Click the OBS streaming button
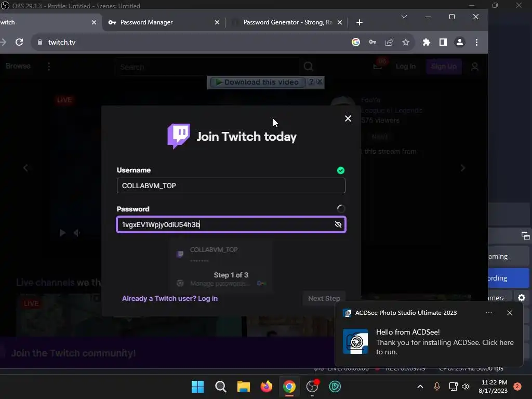 point(509,257)
